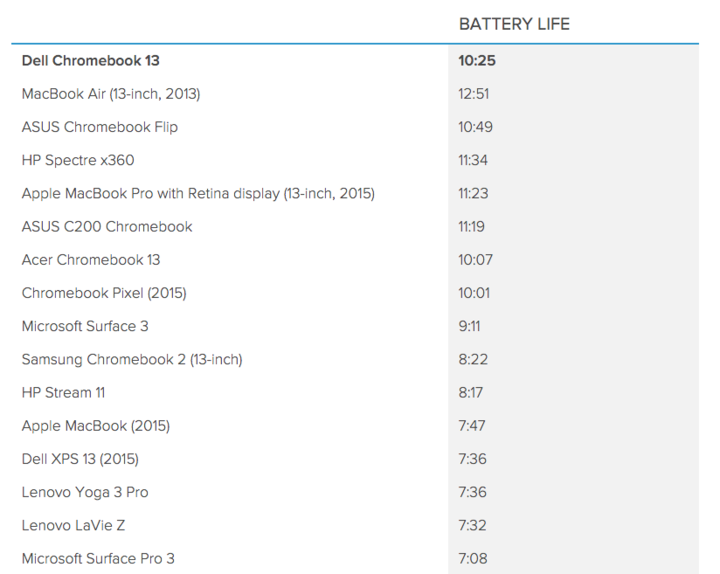Select the Lenovo LaVie Z row
Image resolution: width=720 pixels, height=574 pixels.
[73, 525]
